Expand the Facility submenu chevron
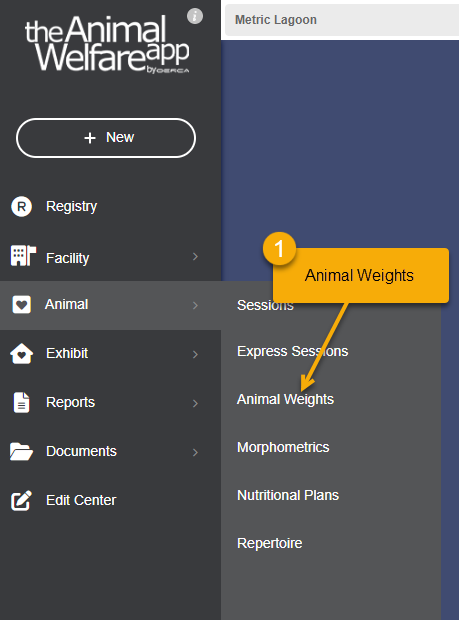Image resolution: width=459 pixels, height=620 pixels. 195,257
